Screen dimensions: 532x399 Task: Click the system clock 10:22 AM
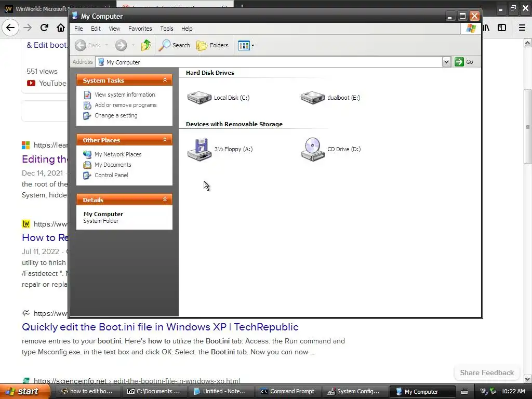513,392
